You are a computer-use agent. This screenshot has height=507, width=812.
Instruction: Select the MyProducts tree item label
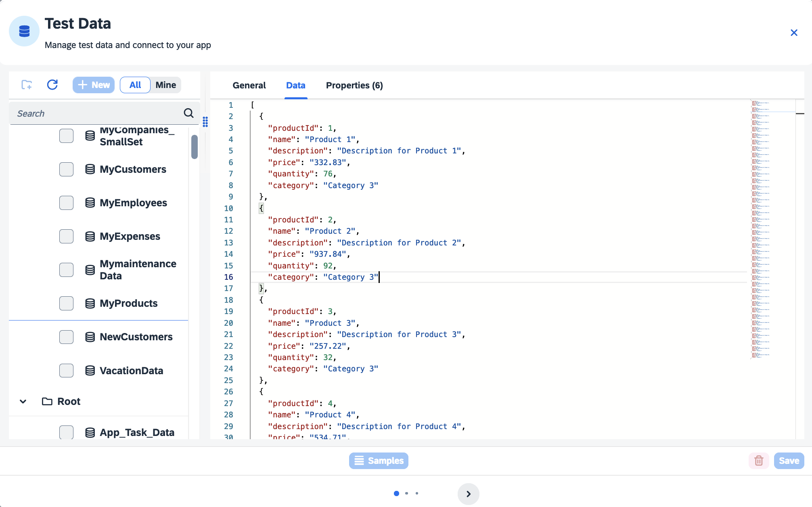(x=129, y=303)
